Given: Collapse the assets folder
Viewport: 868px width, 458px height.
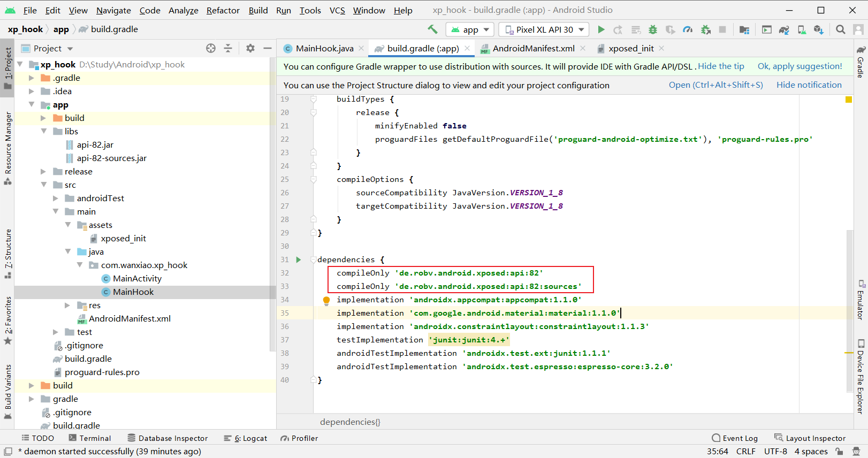Looking at the screenshot, I should pos(68,225).
